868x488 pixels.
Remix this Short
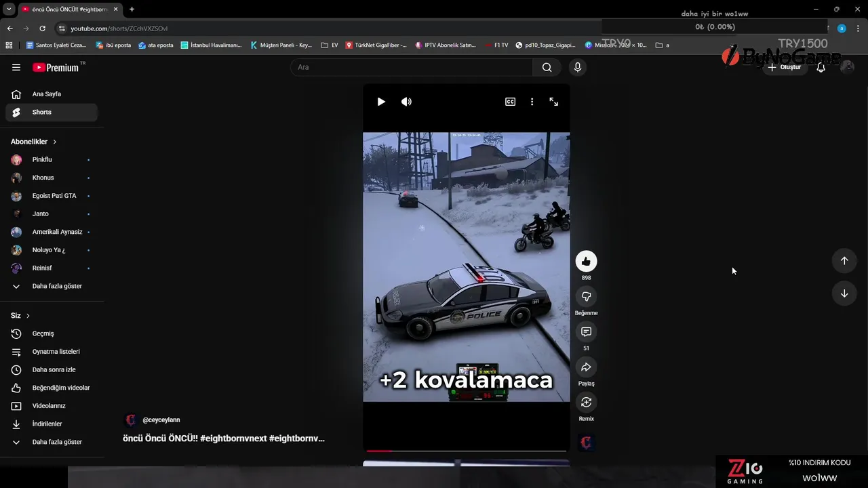(586, 403)
